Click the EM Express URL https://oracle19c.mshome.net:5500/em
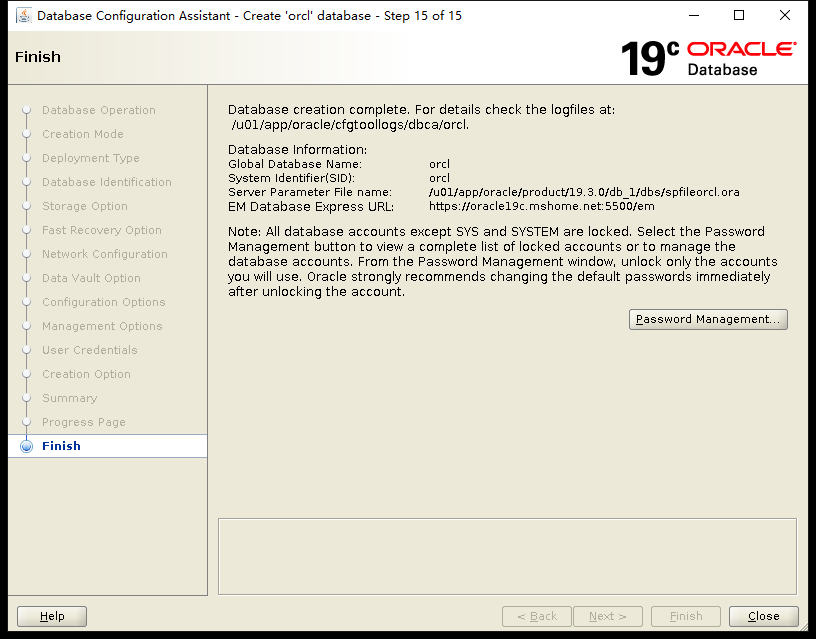Screen dimensions: 816x639 [542, 206]
